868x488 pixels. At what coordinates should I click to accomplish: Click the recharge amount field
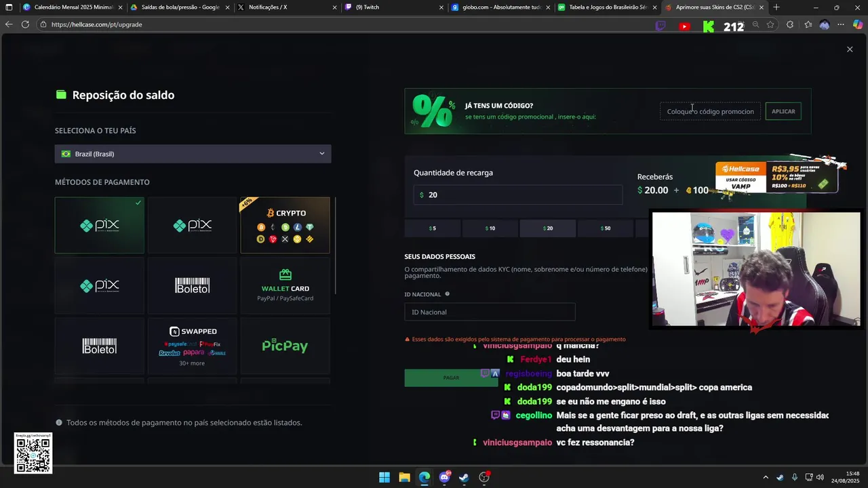[518, 195]
